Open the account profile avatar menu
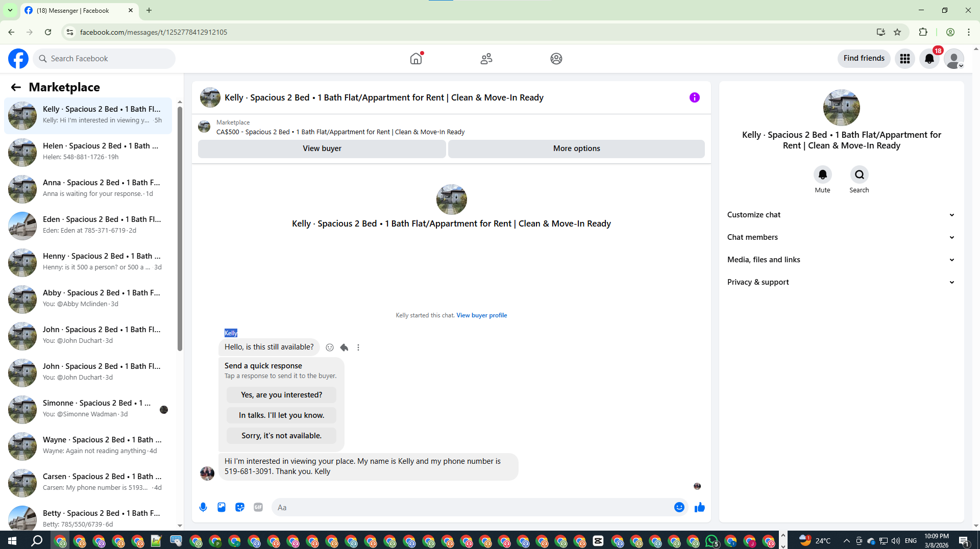980x549 pixels. tap(954, 59)
